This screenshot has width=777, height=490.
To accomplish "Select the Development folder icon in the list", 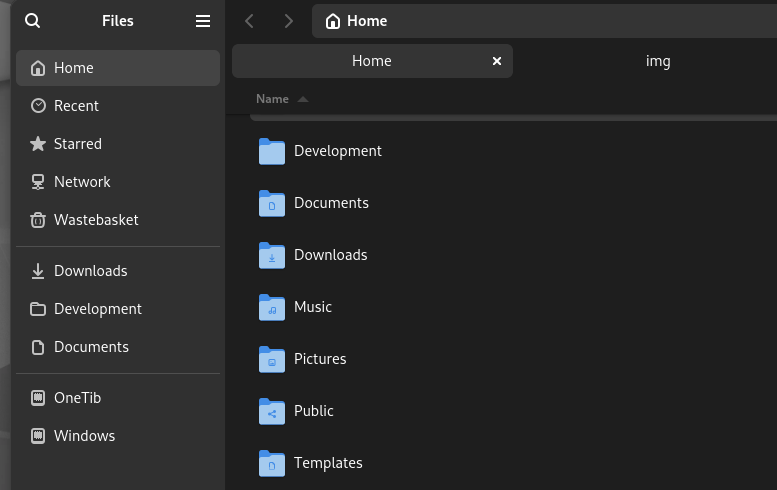I will (x=272, y=151).
